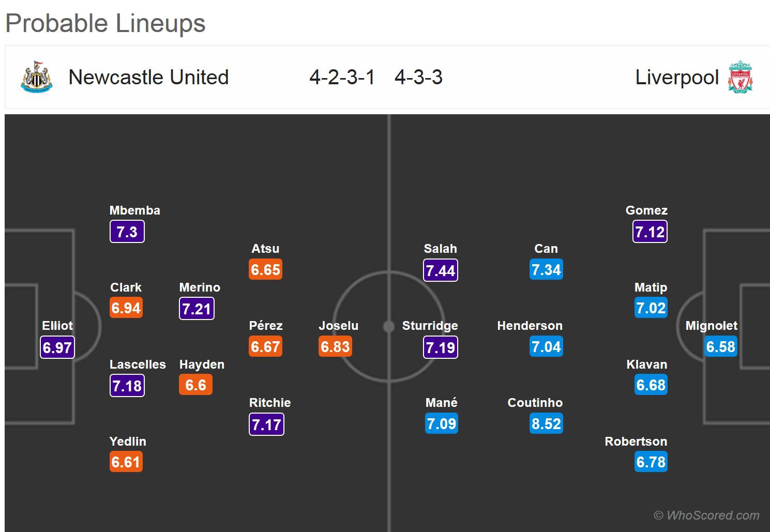
Task: Click Joselu's 6.83 rating badge
Action: pos(335,346)
